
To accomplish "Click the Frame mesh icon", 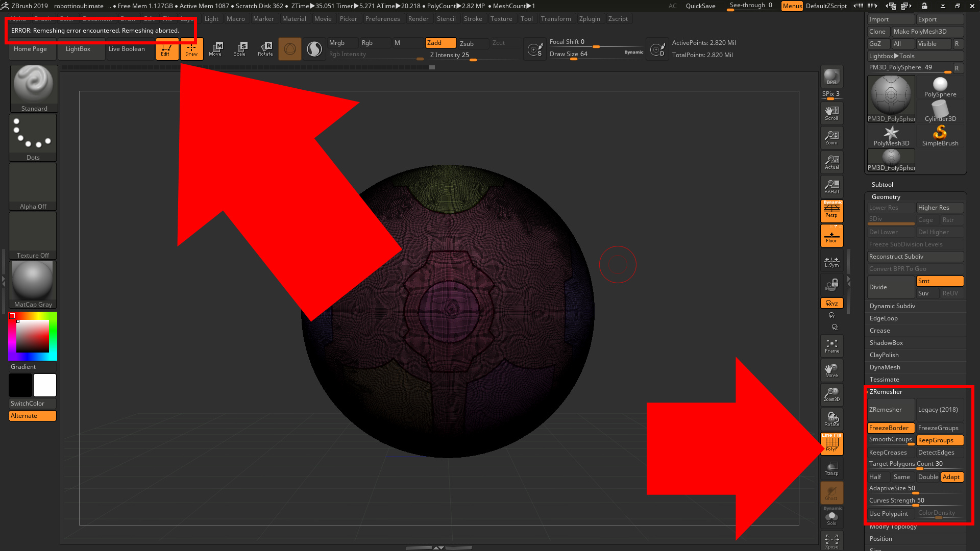I will [831, 345].
